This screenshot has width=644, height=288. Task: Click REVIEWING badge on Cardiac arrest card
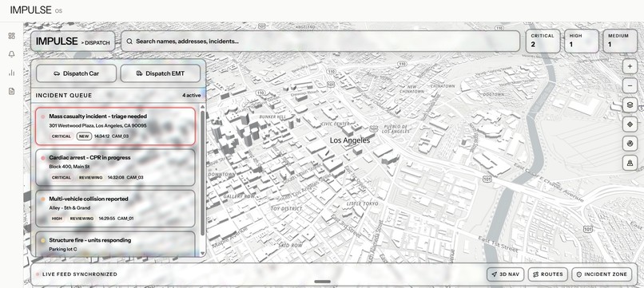91,178
